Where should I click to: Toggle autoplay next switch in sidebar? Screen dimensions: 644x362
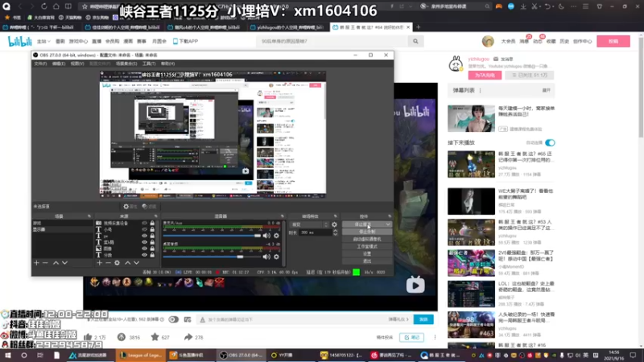pos(550,143)
